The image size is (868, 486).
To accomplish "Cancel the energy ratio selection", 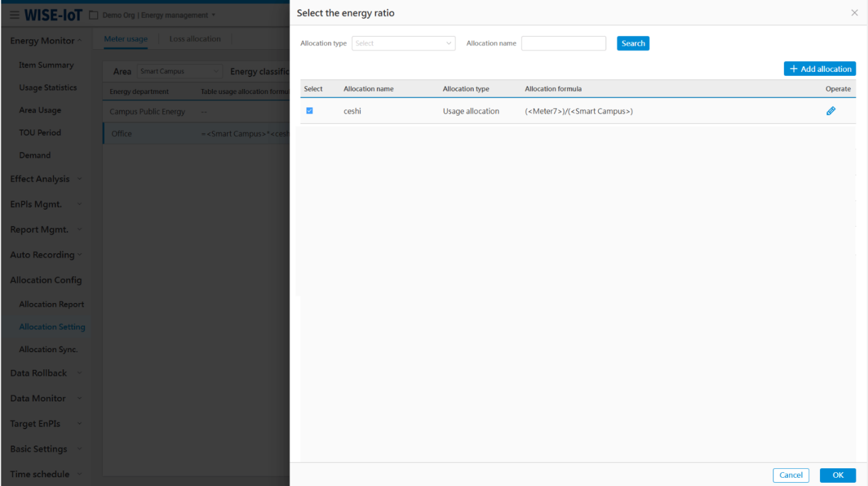I will click(x=790, y=475).
